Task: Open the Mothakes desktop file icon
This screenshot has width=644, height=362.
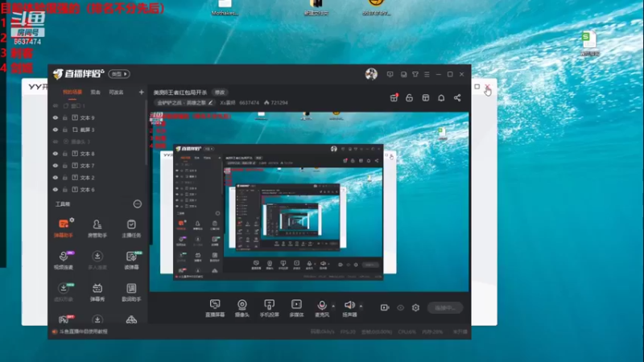Action: 225,8
